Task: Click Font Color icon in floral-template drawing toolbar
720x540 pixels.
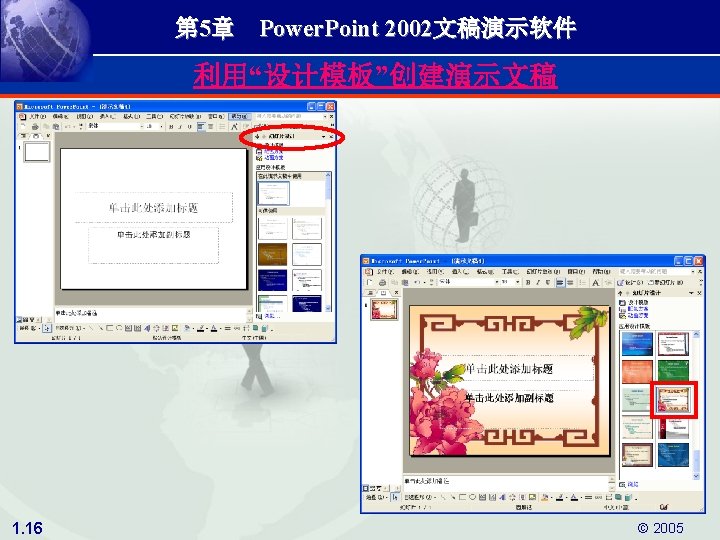Action: (574, 497)
